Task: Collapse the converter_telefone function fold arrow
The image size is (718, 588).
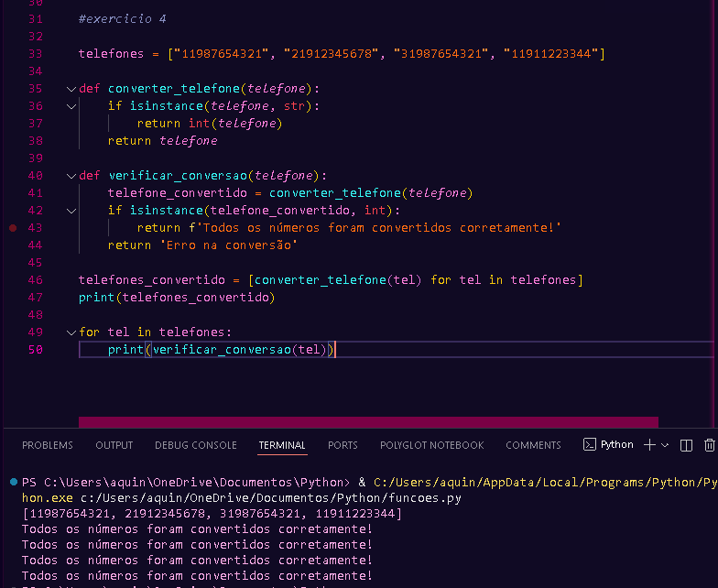Action: coord(71,89)
